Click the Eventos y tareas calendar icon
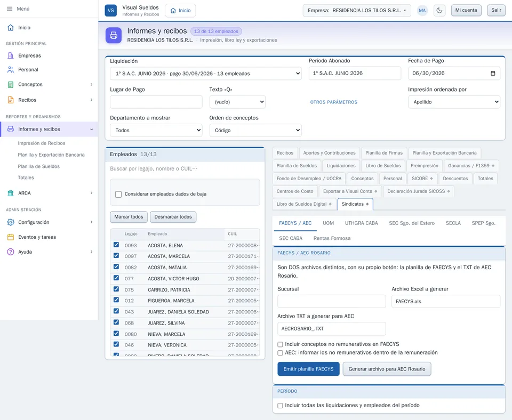This screenshot has height=420, width=512. pos(11,237)
